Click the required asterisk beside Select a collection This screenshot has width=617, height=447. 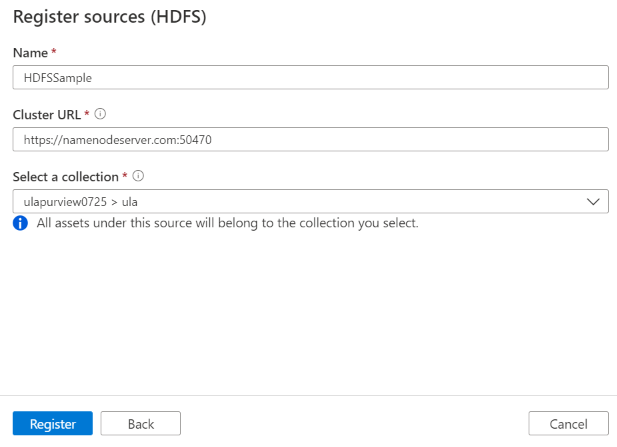tap(124, 176)
